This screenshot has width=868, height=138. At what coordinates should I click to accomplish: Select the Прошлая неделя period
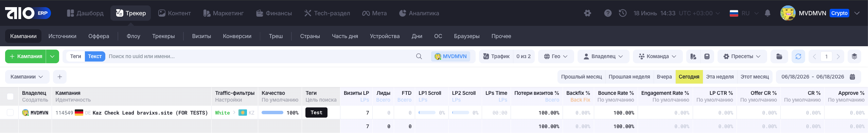629,77
